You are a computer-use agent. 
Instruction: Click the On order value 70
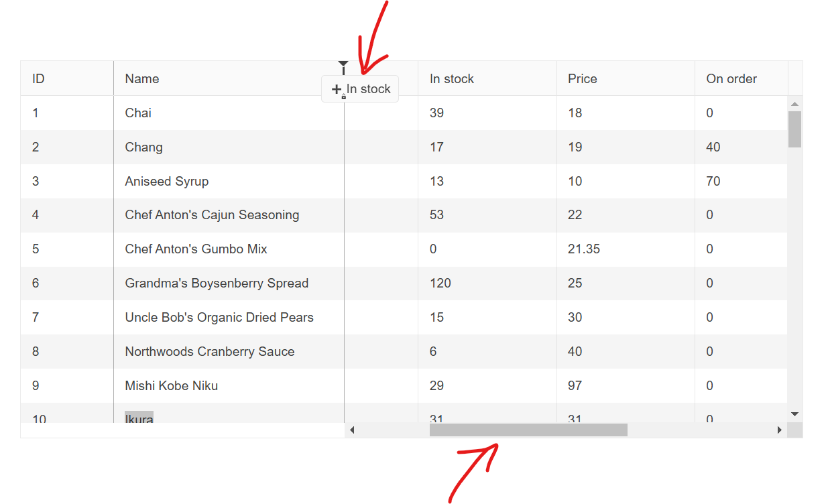click(713, 181)
